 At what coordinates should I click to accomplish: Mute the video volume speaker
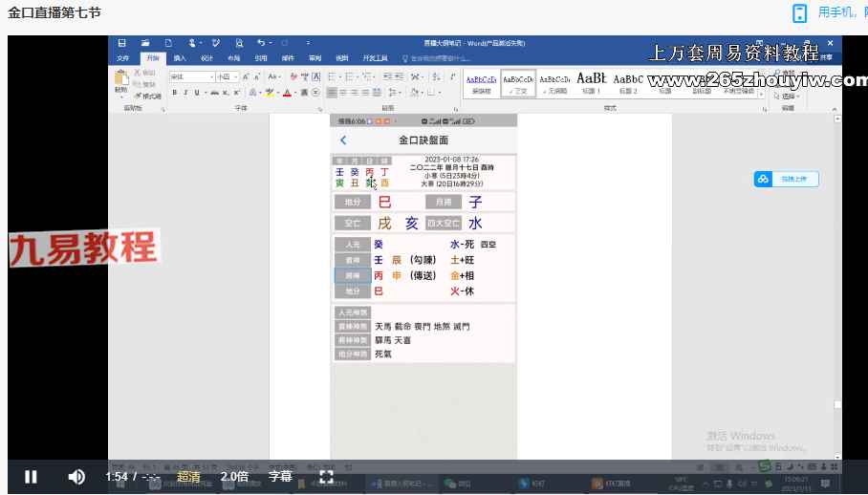point(76,476)
